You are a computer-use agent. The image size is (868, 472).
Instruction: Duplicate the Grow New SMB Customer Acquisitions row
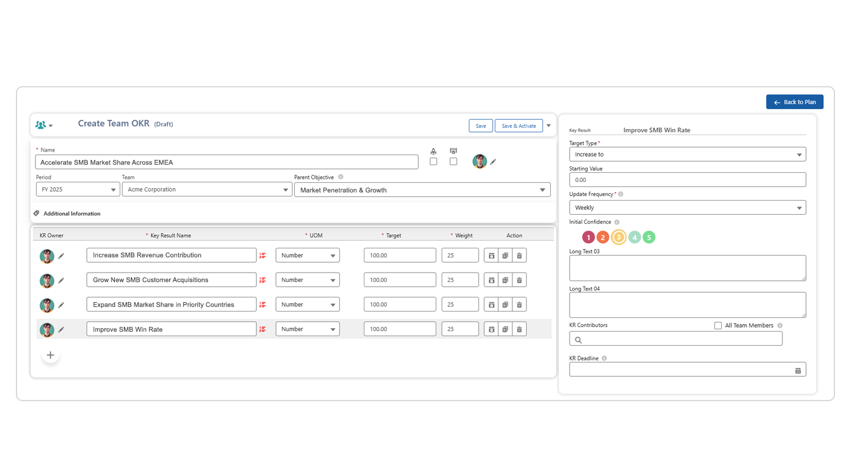coord(505,280)
